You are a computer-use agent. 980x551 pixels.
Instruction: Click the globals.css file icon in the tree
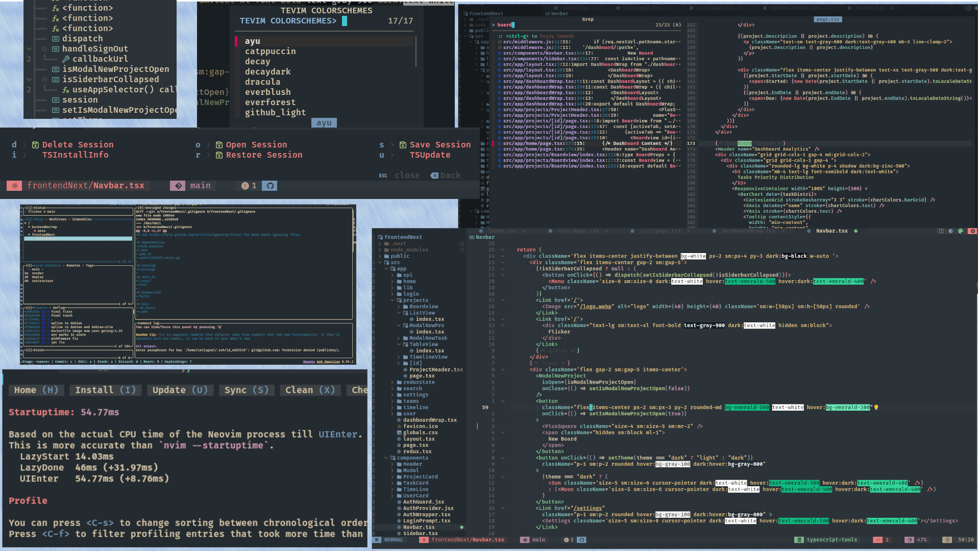(399, 433)
